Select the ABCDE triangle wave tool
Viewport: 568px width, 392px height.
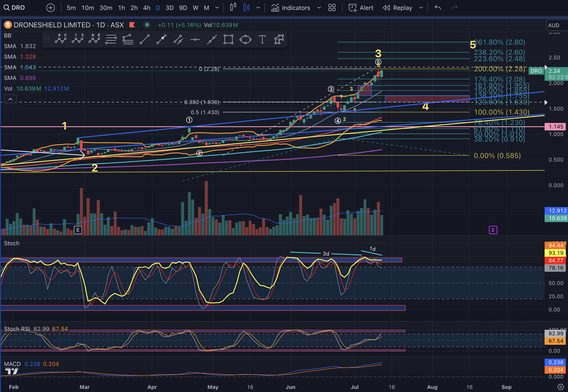pos(94,39)
